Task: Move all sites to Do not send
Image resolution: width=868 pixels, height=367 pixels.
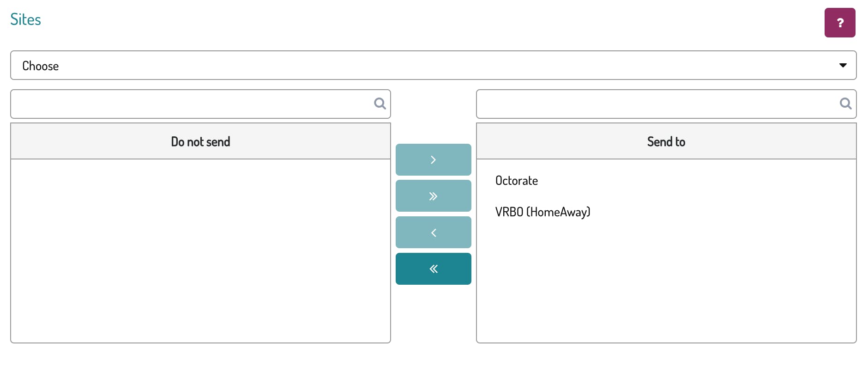Action: pos(433,269)
